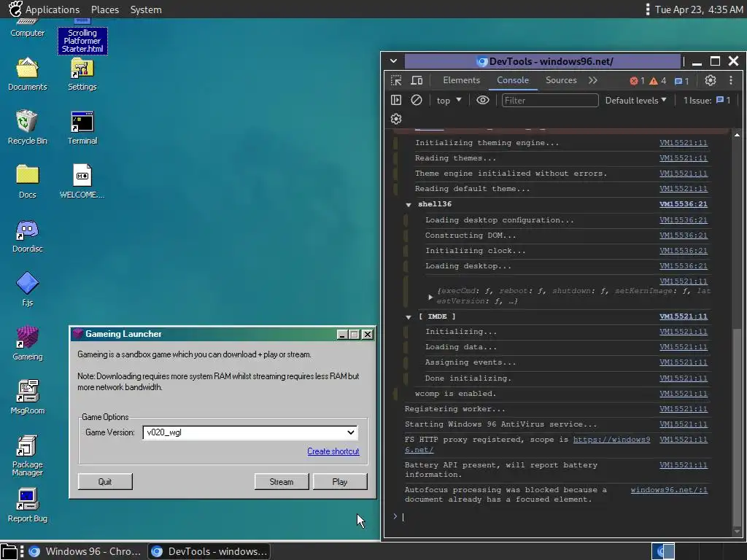The image size is (747, 560).
Task: Click the red error count indicator
Action: pos(637,81)
